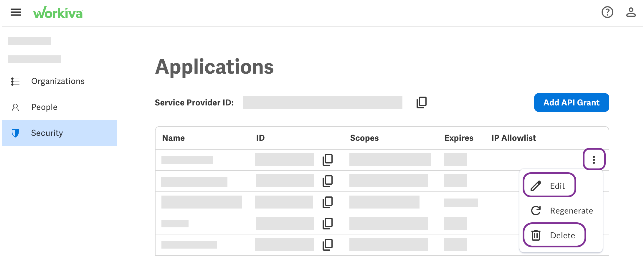Open the user profile icon

pyautogui.click(x=631, y=12)
